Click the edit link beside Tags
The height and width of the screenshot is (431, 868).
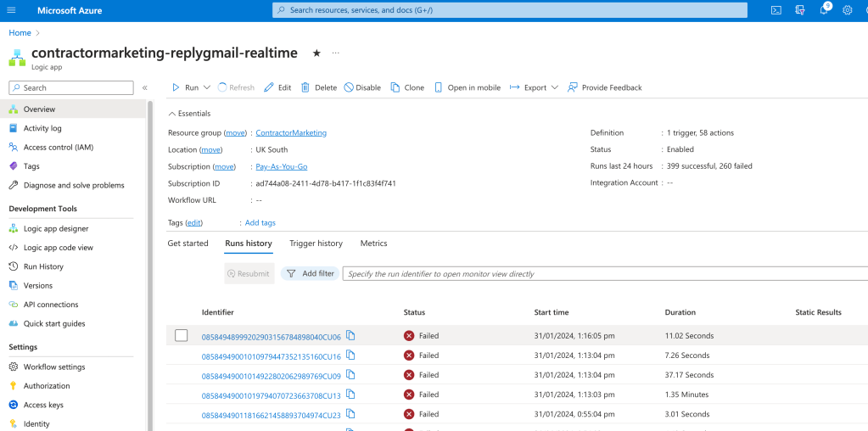point(193,223)
